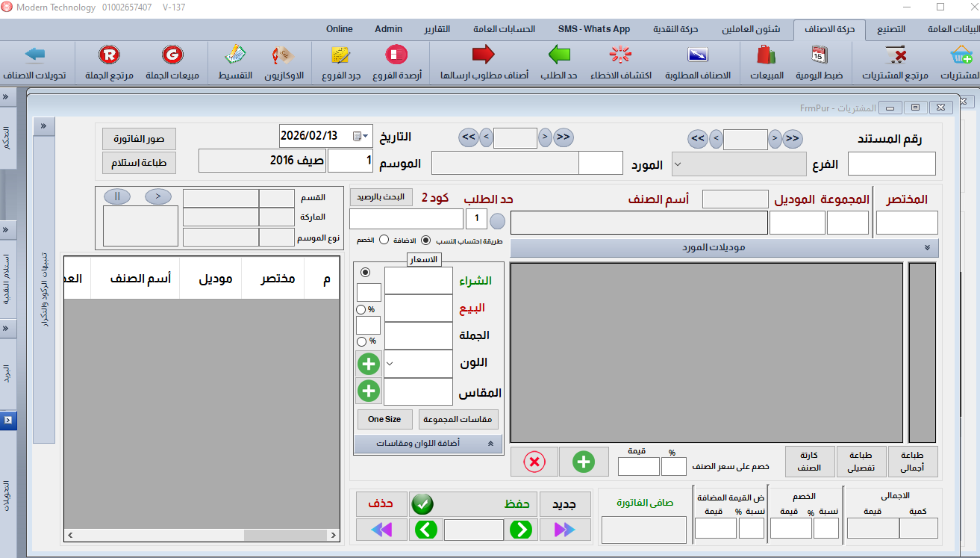Click the حد الطلب green arrow icon
This screenshot has height=558, width=980.
[x=558, y=56]
